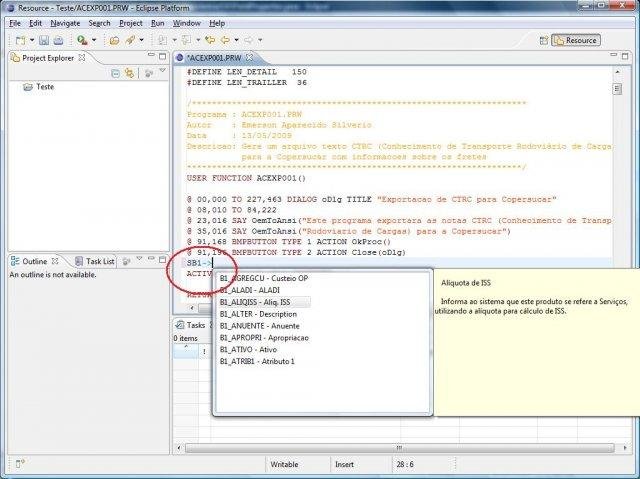Viewport: 640px width, 479px height.
Task: Click the Open Type folder toolbar icon
Action: [x=114, y=40]
